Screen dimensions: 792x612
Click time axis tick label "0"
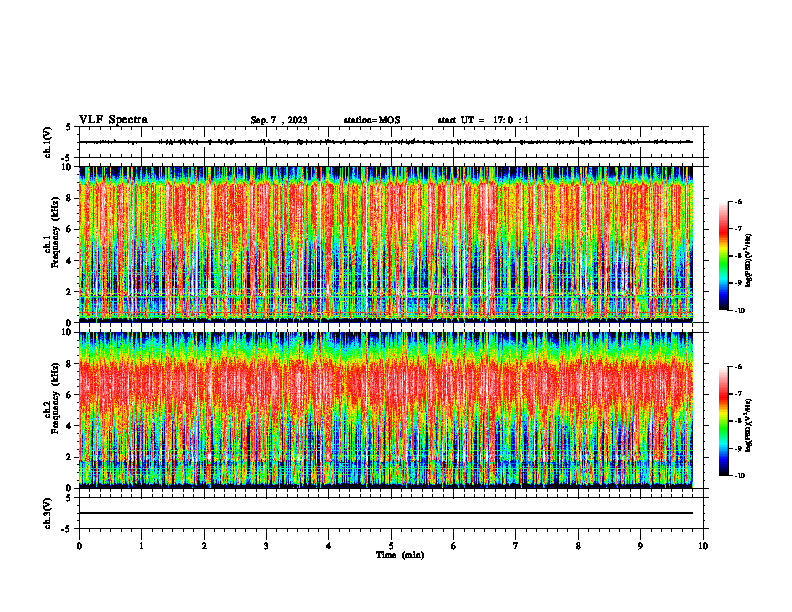point(79,546)
